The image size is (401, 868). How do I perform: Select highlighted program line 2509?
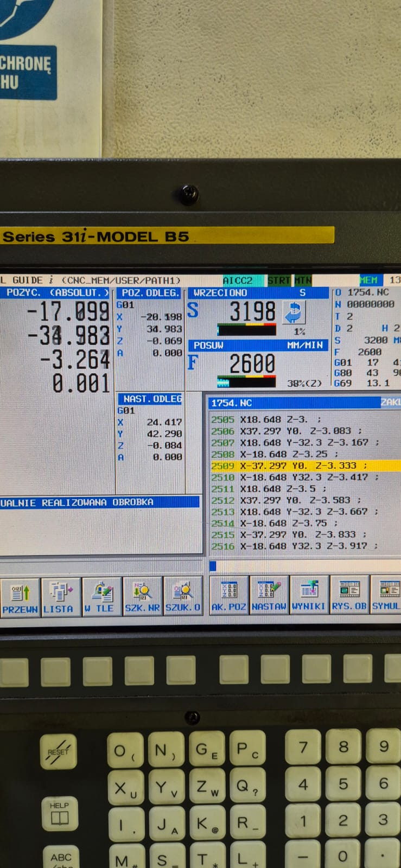coord(305,465)
